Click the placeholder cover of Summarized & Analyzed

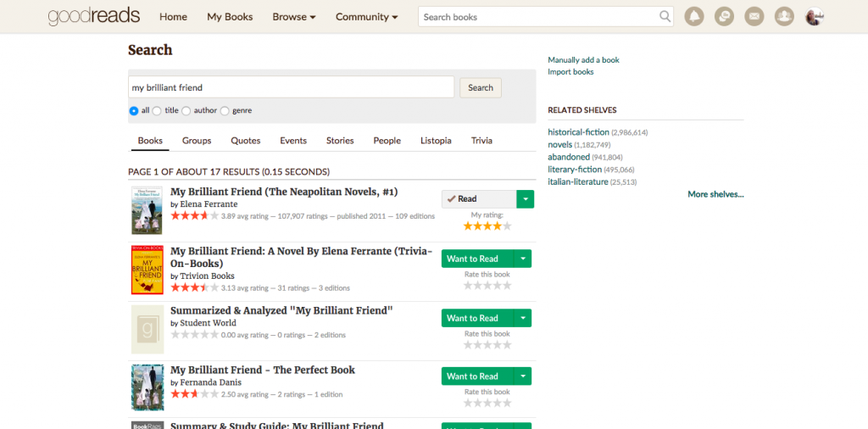[x=147, y=329]
